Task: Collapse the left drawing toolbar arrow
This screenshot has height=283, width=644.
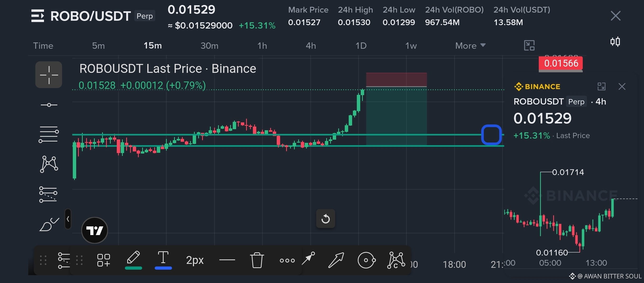Action: [68, 219]
